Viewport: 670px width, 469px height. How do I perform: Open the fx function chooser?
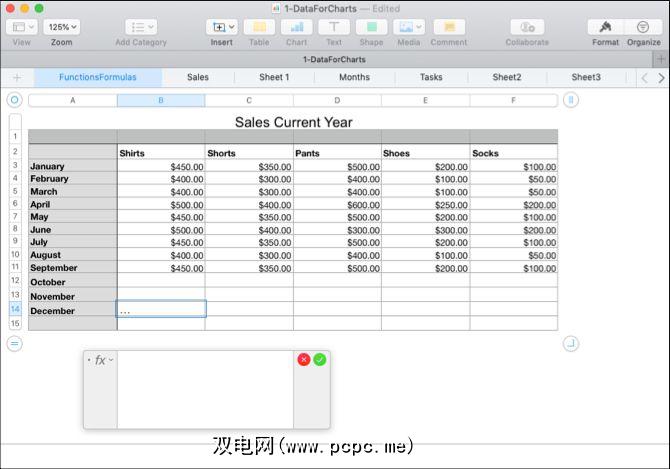tap(100, 360)
